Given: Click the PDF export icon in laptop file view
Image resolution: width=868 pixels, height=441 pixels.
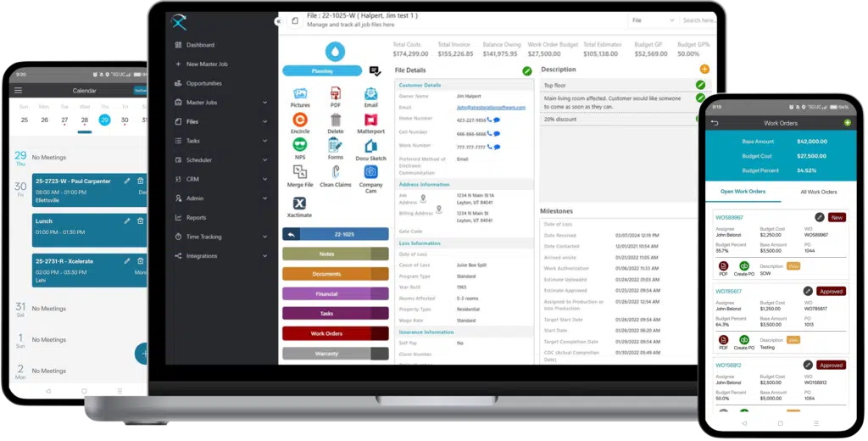Looking at the screenshot, I should tap(336, 93).
